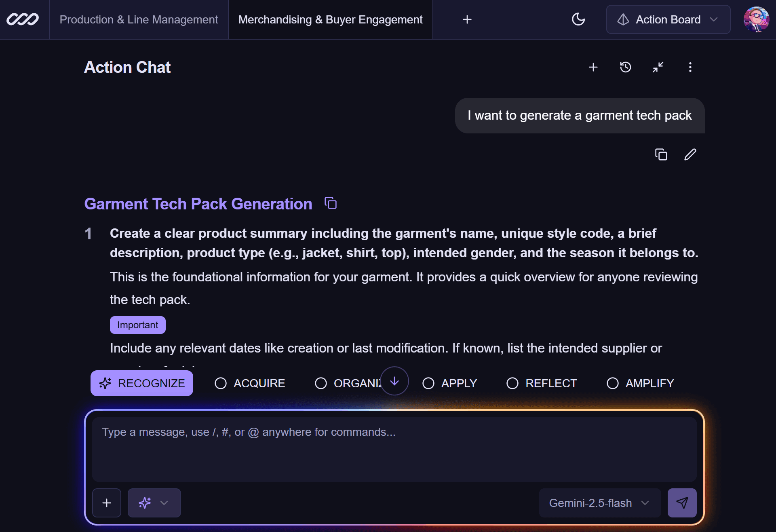Expand the Gemini-2.5-flash model selector
Screen dimensions: 776x532
tap(600, 502)
